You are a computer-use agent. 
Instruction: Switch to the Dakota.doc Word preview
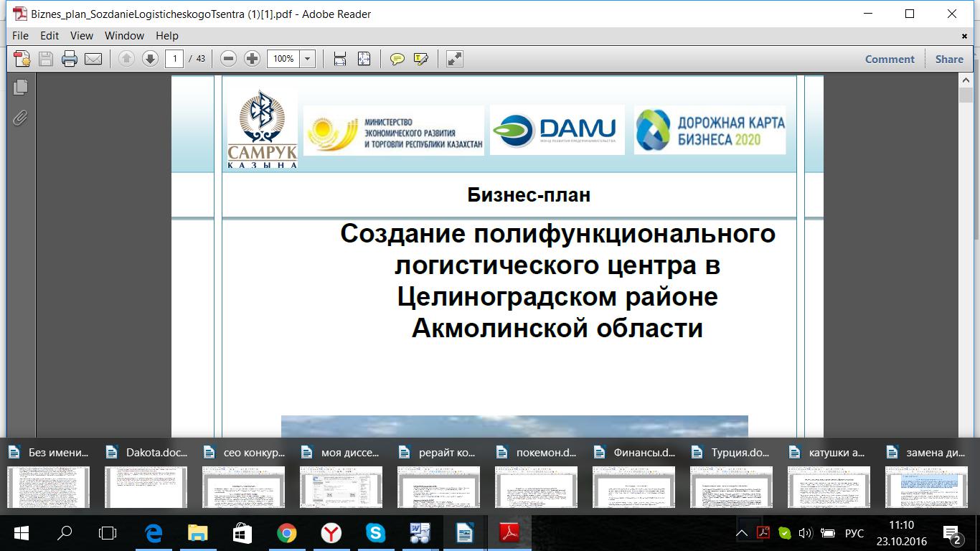[x=146, y=478]
